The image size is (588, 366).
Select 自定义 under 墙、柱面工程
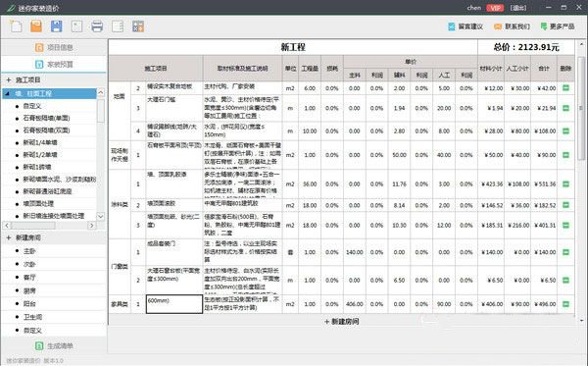coord(32,106)
